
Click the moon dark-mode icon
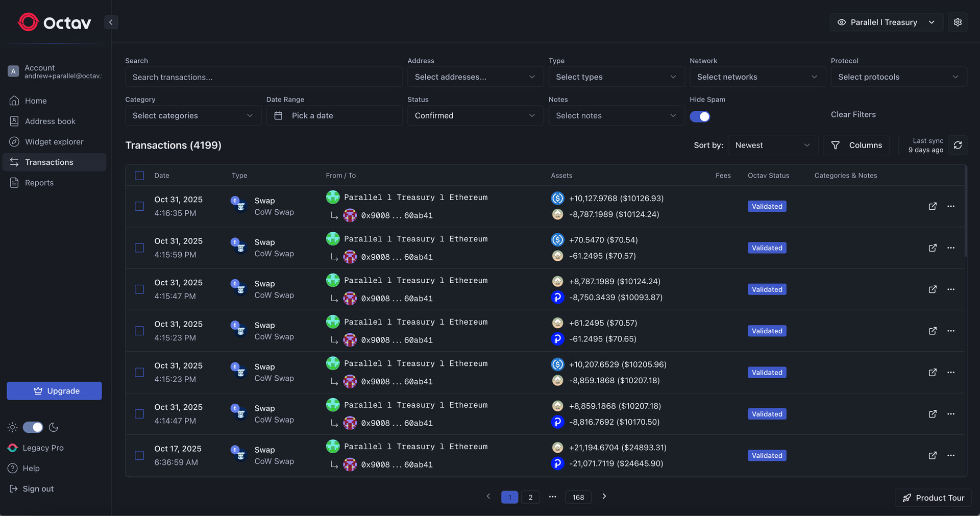tap(54, 427)
